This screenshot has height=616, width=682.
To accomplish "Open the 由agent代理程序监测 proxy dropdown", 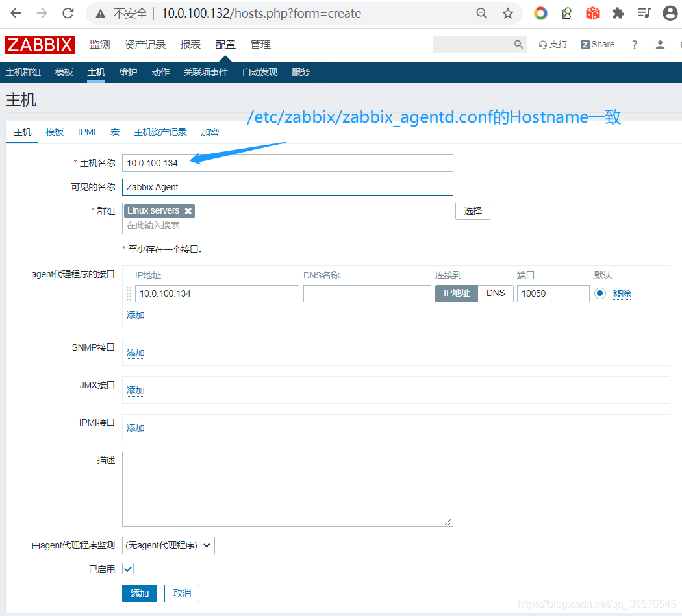I will (168, 546).
